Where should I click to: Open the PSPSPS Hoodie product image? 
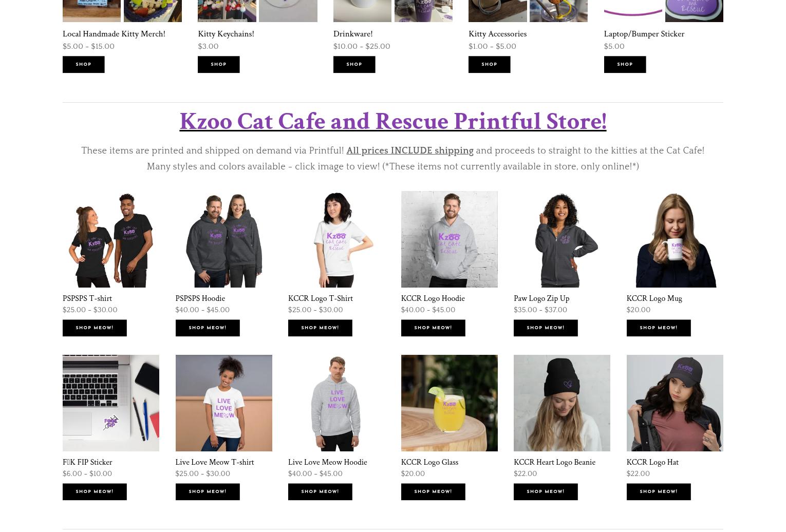pyautogui.click(x=223, y=239)
